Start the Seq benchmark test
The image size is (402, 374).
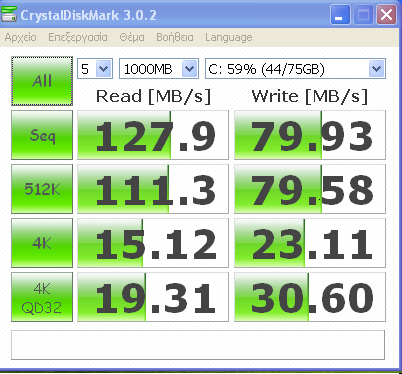click(x=42, y=135)
